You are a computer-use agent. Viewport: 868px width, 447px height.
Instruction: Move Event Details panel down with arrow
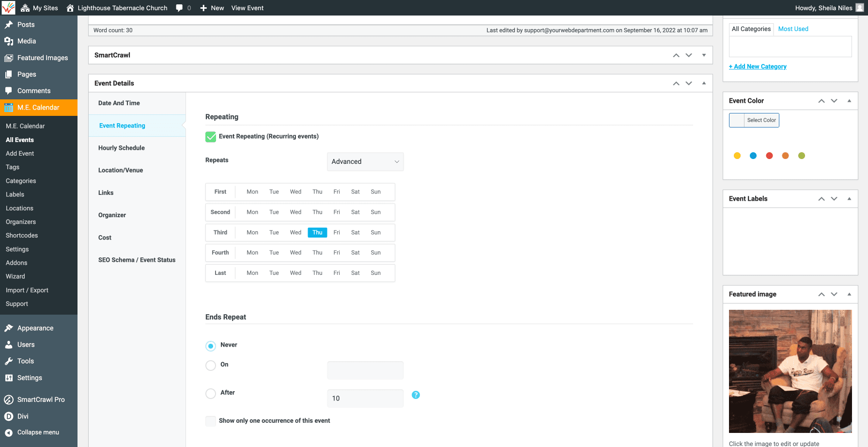[x=689, y=83]
